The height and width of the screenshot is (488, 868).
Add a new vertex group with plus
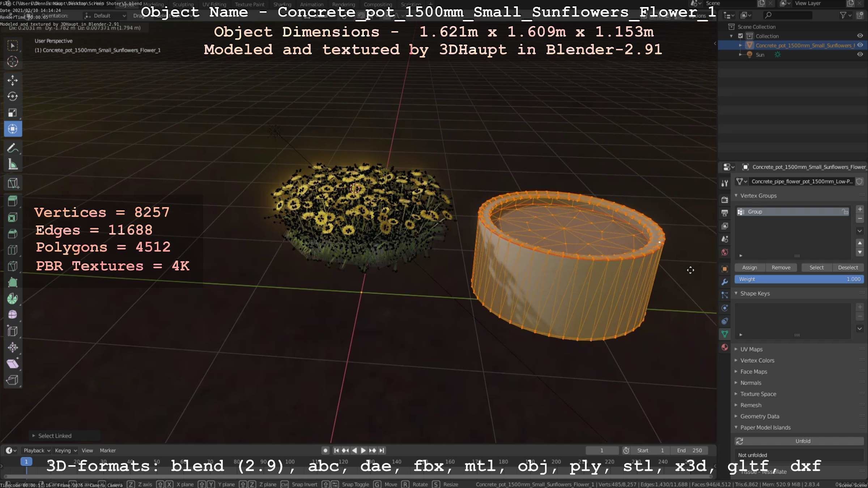(860, 209)
